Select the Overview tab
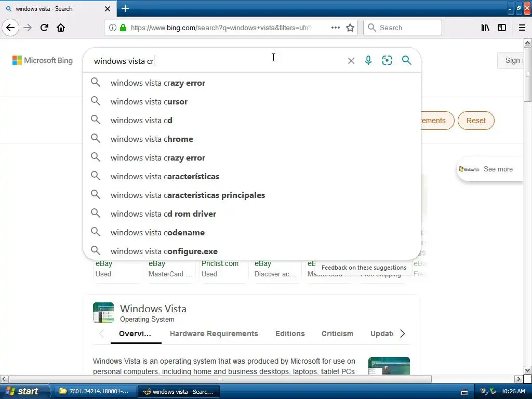The height and width of the screenshot is (399, 532). 135,334
